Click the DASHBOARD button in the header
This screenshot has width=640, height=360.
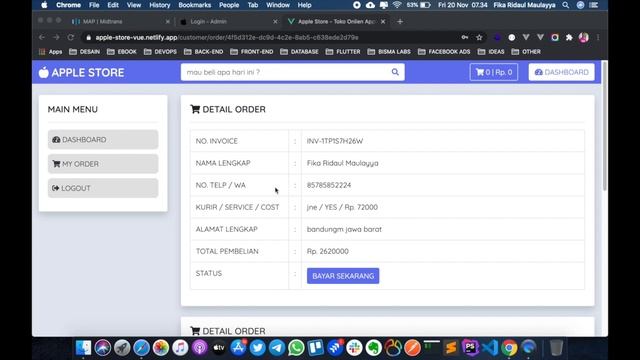(x=561, y=72)
